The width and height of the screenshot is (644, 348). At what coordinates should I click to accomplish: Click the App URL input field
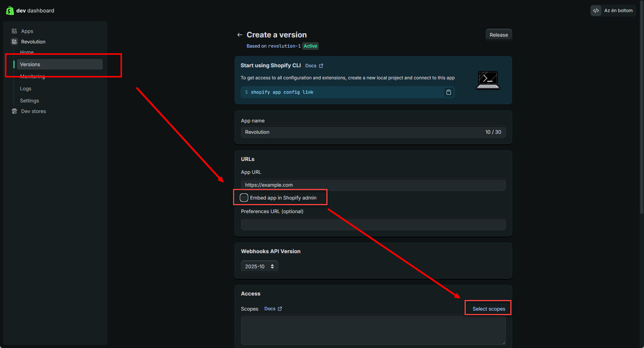click(373, 185)
